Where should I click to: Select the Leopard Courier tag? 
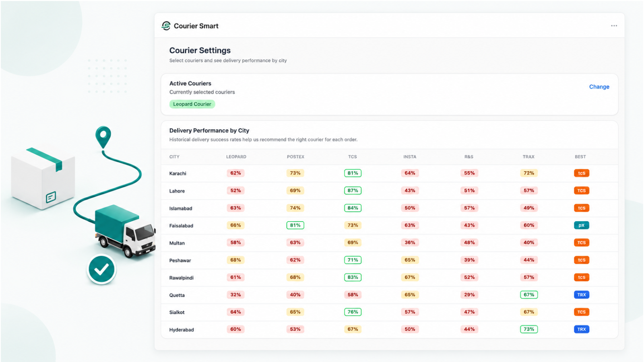(x=192, y=104)
